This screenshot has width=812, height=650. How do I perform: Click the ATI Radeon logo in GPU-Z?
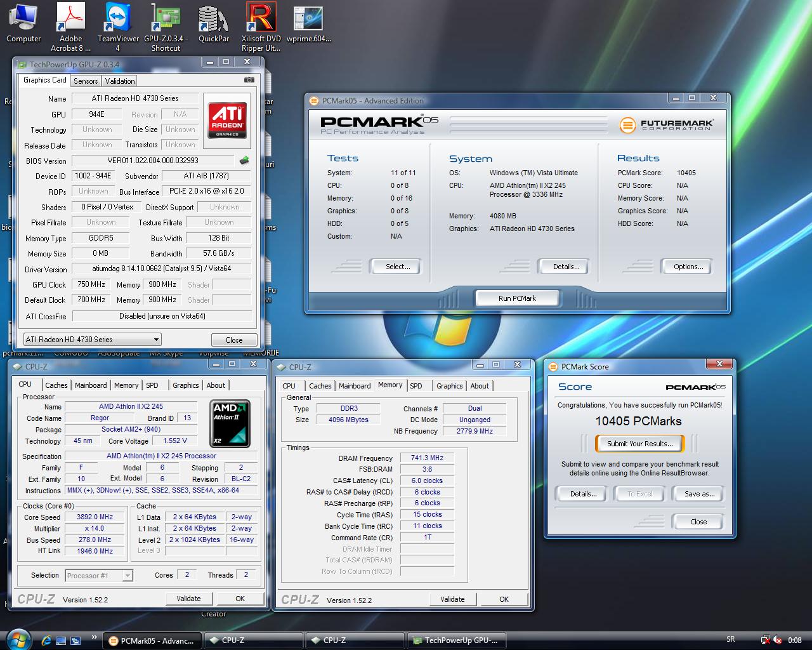[x=227, y=121]
